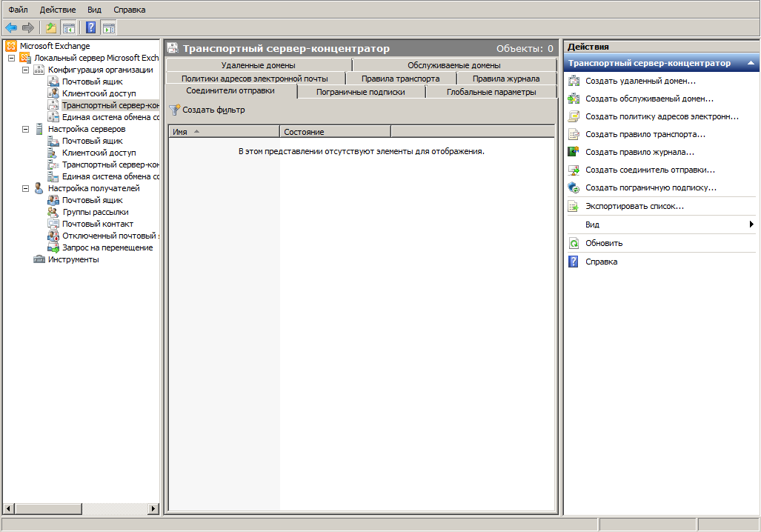Switch to the Удаленные домены tab
Screen dimensions: 761x532
[x=259, y=65]
